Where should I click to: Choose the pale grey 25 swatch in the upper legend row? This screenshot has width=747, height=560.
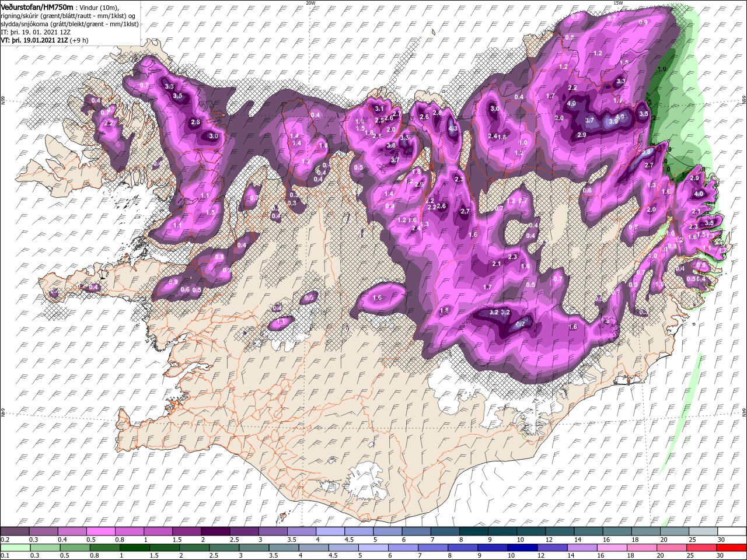tap(702, 531)
